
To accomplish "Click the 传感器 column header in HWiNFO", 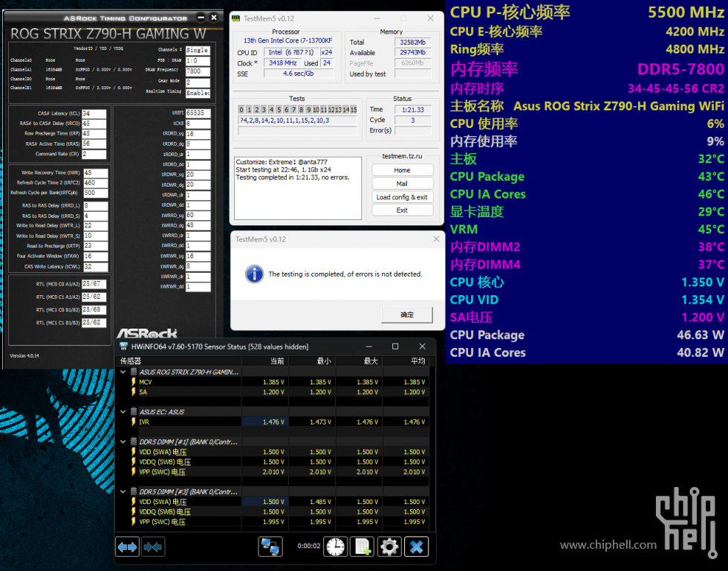I will [x=179, y=361].
